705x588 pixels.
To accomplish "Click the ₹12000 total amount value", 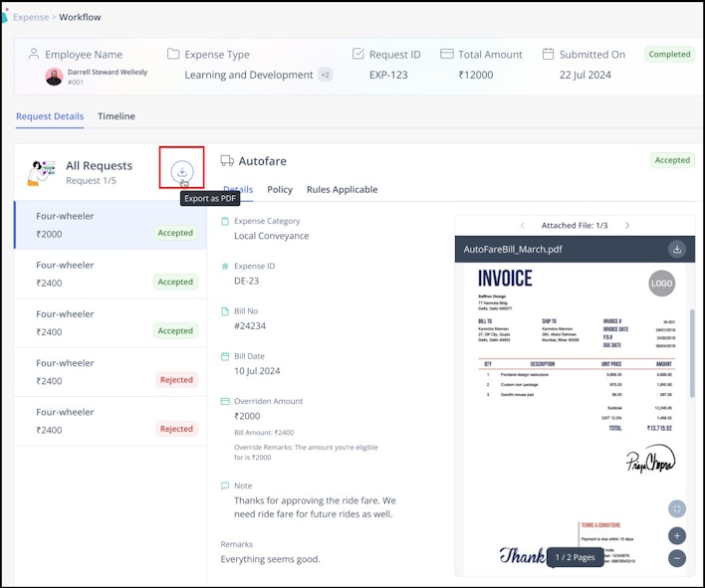I will coord(476,75).
